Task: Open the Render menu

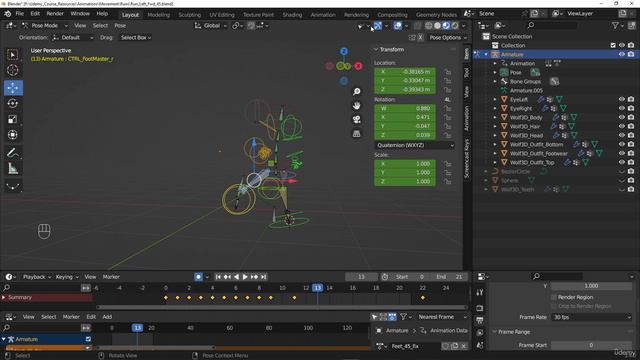Action: coord(55,13)
